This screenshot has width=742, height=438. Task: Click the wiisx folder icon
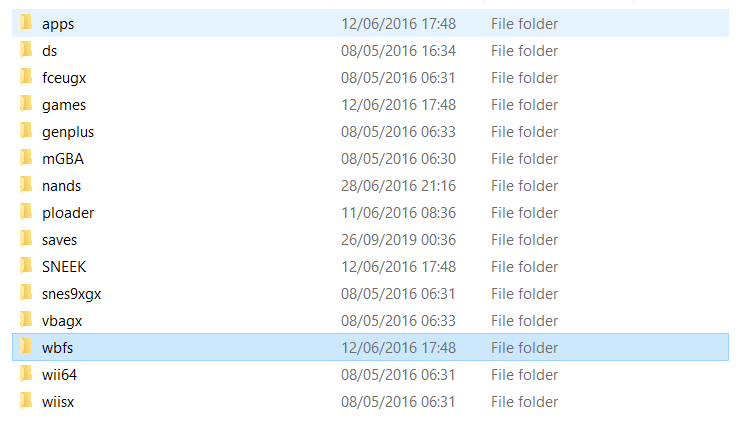(26, 401)
